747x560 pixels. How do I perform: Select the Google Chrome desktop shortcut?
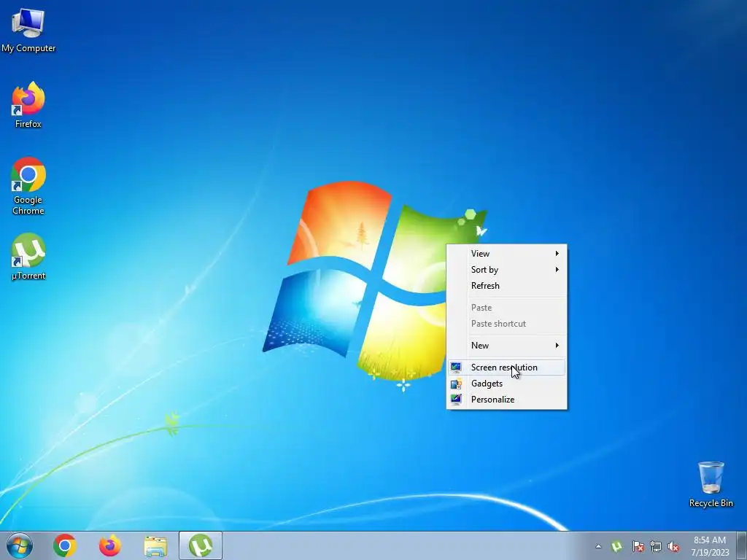[x=28, y=186]
